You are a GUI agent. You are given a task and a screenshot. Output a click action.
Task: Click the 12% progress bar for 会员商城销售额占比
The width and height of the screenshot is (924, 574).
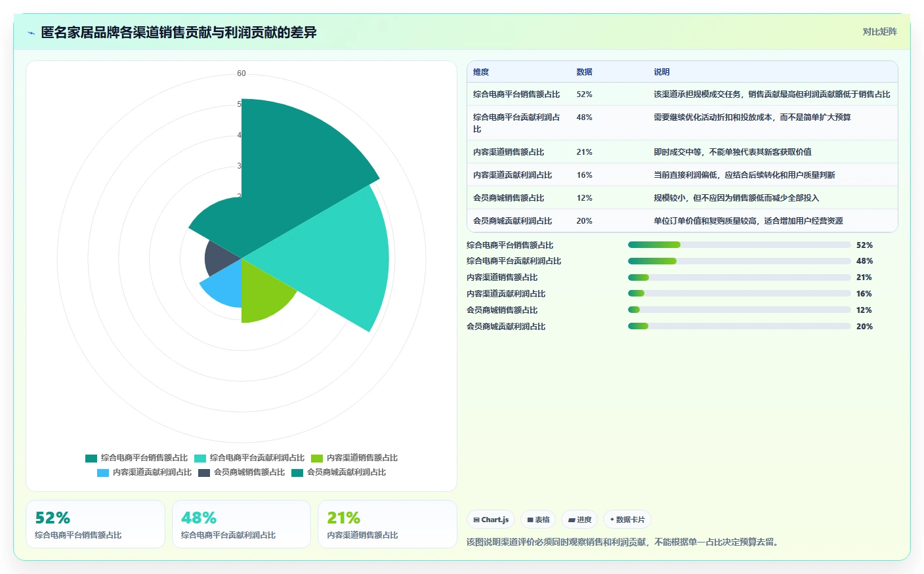740,310
